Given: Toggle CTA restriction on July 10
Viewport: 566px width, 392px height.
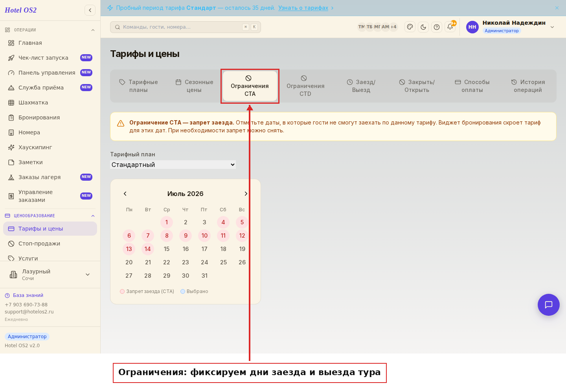Looking at the screenshot, I should 204,236.
